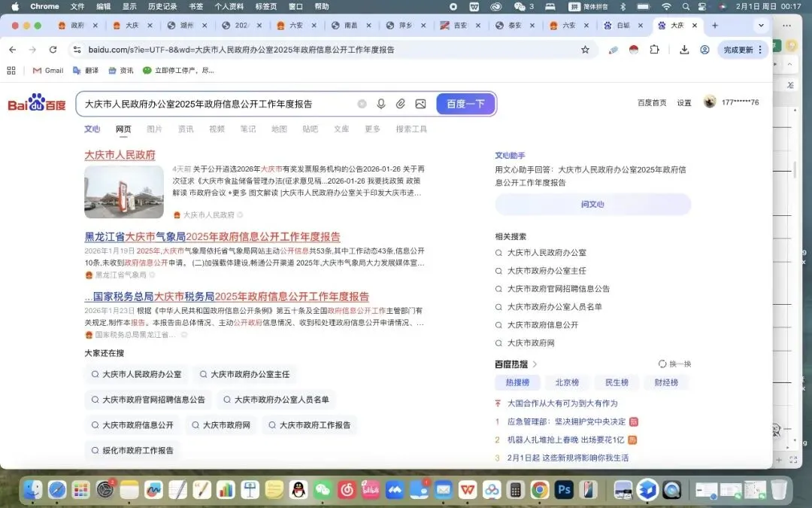The image size is (812, 508).
Task: Open the 更多 search categories
Action: (x=372, y=129)
